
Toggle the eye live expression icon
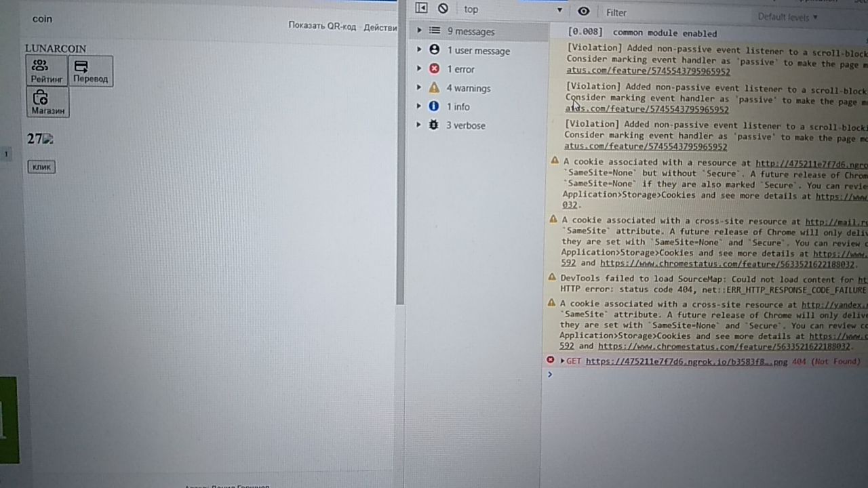pos(583,12)
